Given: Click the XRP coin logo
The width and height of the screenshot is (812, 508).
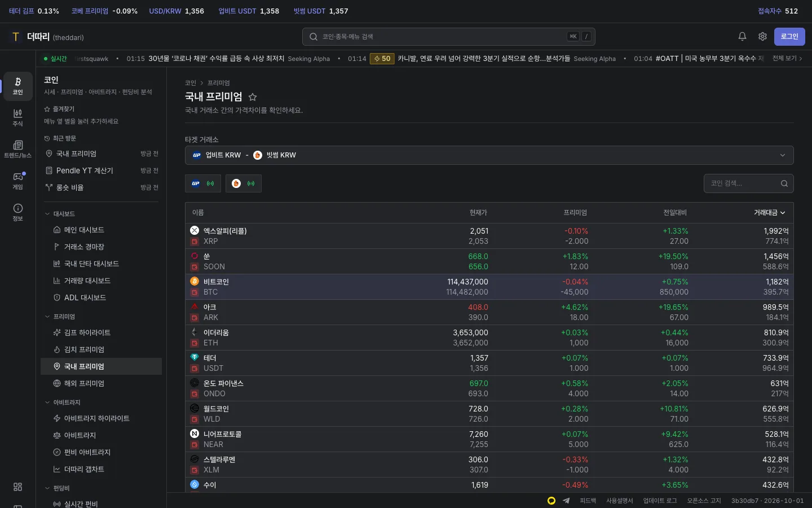Looking at the screenshot, I should (x=195, y=230).
